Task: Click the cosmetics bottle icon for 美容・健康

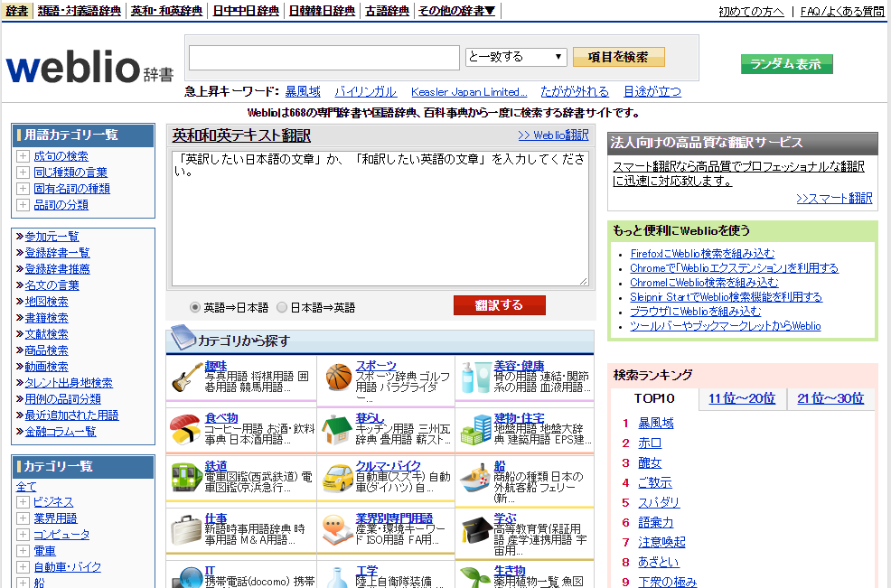Action: pos(476,378)
